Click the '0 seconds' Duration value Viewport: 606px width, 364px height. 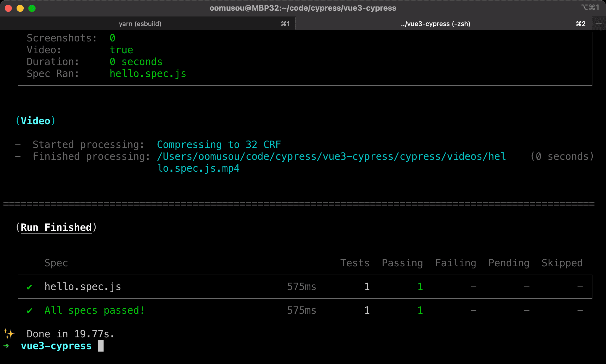coord(136,62)
